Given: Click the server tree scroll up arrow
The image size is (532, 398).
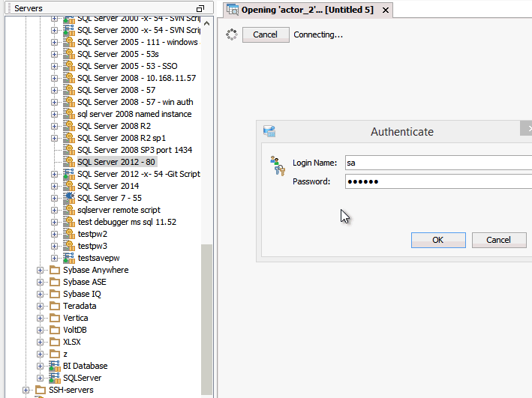Looking at the screenshot, I should tap(206, 24).
